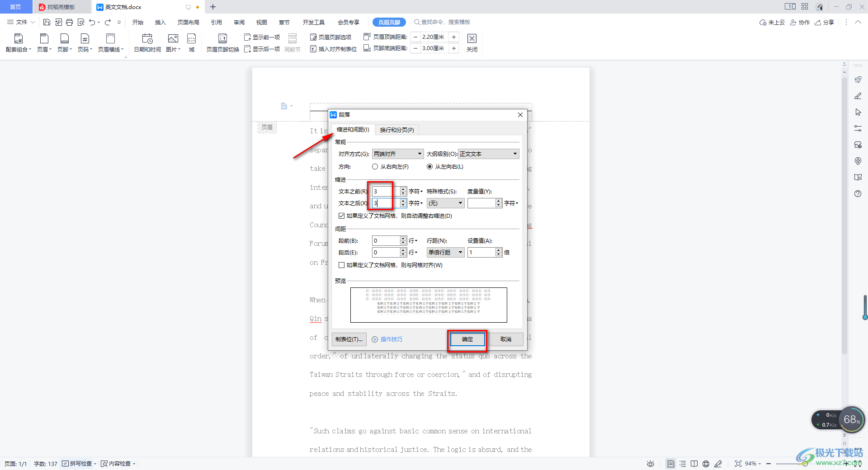Click the selection arrow in right sidebar
This screenshot has height=470, width=868.
tap(858, 112)
